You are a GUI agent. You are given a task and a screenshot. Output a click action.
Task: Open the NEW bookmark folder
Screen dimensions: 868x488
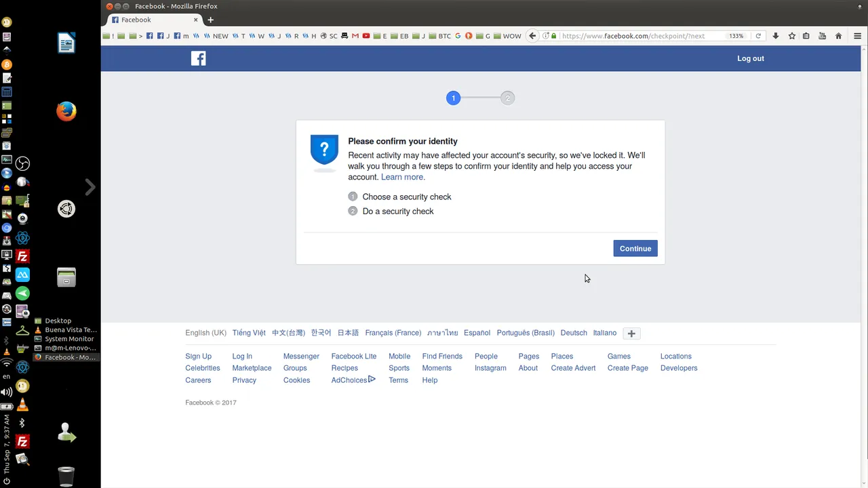pyautogui.click(x=216, y=36)
